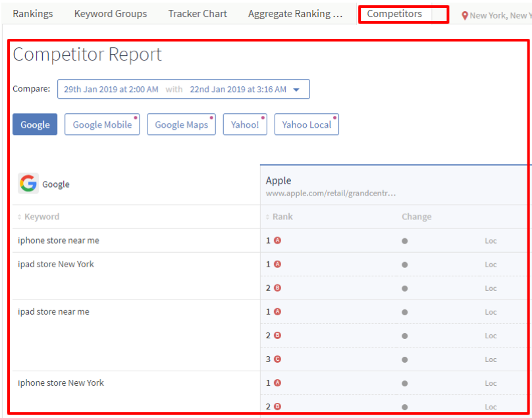Select the keyword "ipad store New York"
This screenshot has width=532, height=418.
pos(56,265)
